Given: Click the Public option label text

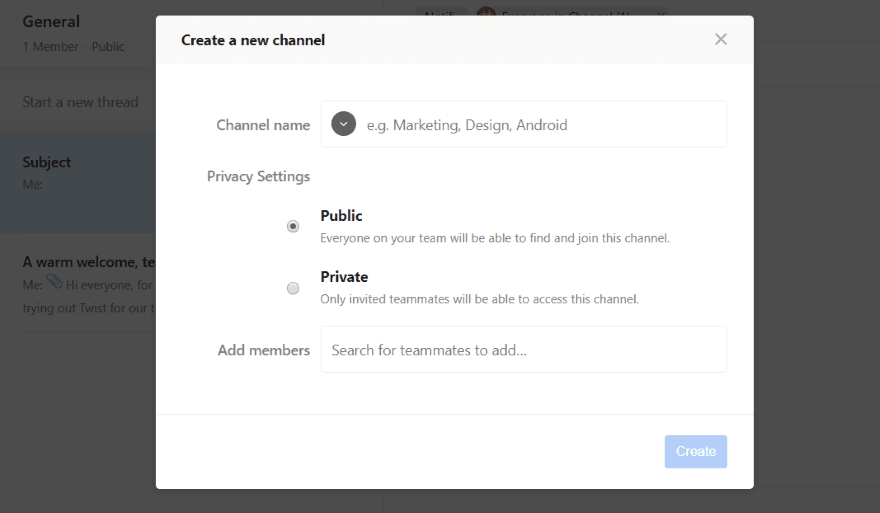Looking at the screenshot, I should point(341,216).
